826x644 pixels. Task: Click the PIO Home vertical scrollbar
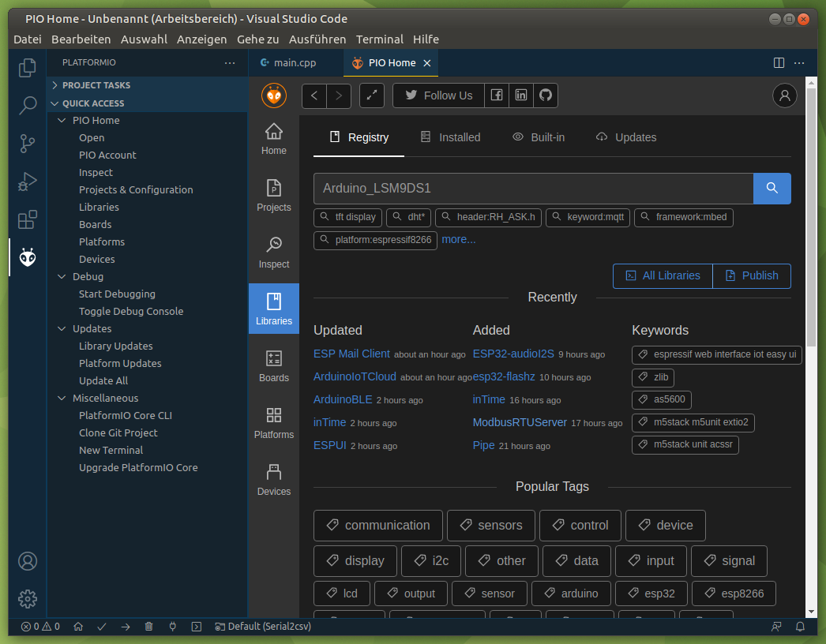[811, 216]
